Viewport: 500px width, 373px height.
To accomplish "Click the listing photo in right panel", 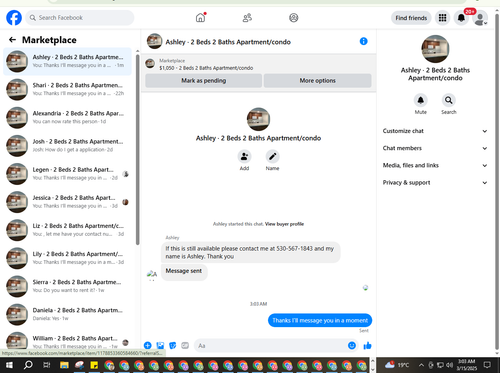I will tap(435, 49).
